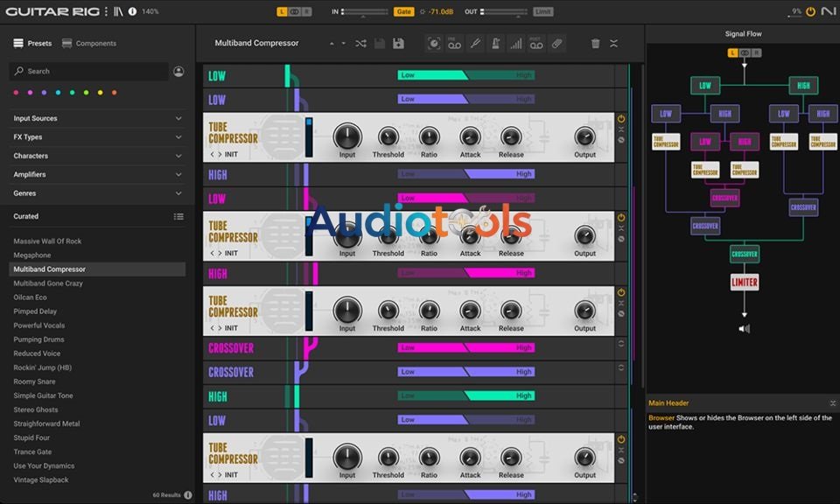Open the Tapedeck Post recorder
This screenshot has width=840, height=504.
point(538,43)
